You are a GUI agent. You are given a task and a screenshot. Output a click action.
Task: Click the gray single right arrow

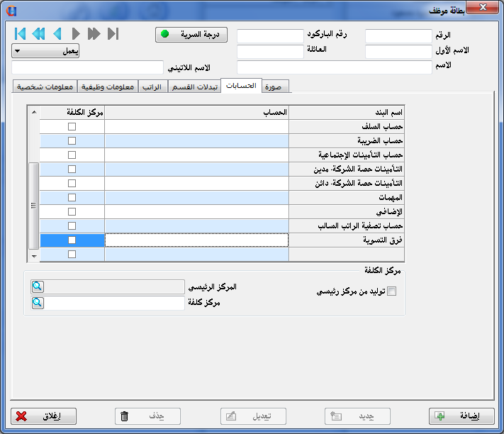pyautogui.click(x=76, y=33)
